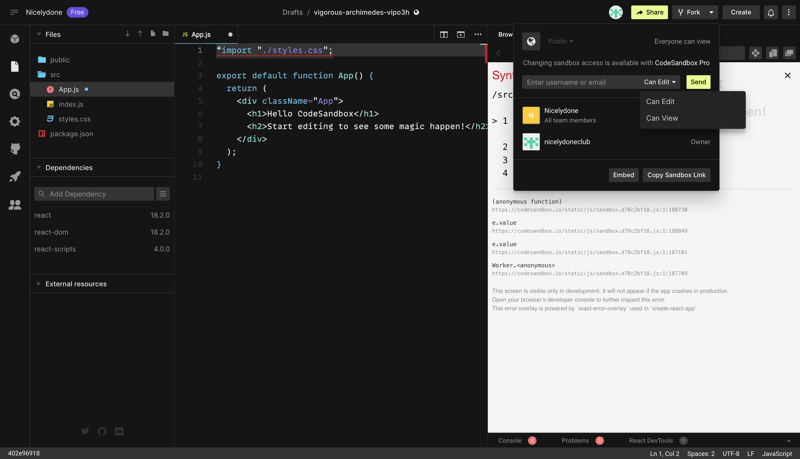Open the top-right vertical dots menu
Screen dimensions: 800x459
tap(789, 12)
